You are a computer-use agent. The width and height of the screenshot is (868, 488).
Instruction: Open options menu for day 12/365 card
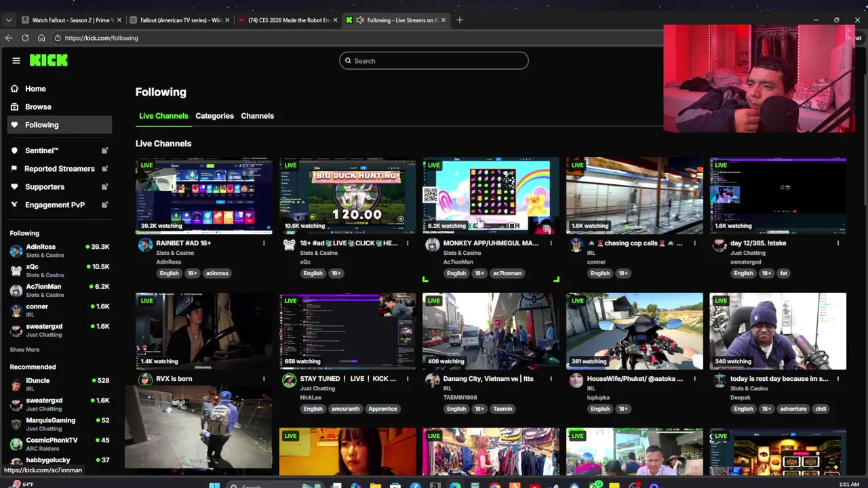838,243
